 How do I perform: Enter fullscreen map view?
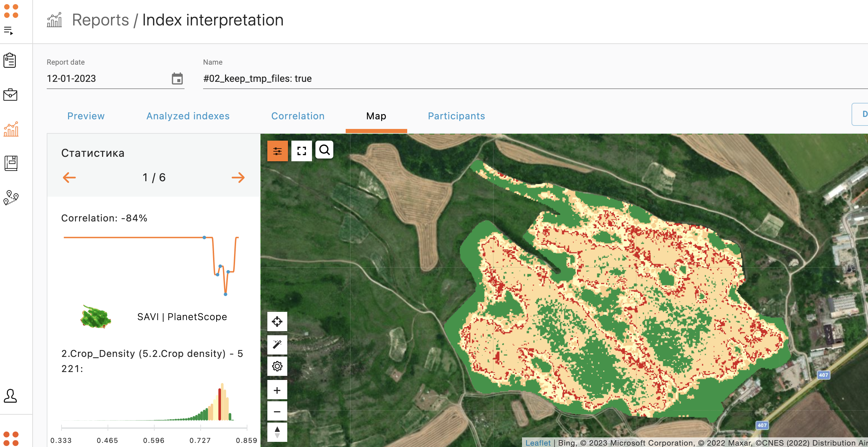pyautogui.click(x=301, y=151)
